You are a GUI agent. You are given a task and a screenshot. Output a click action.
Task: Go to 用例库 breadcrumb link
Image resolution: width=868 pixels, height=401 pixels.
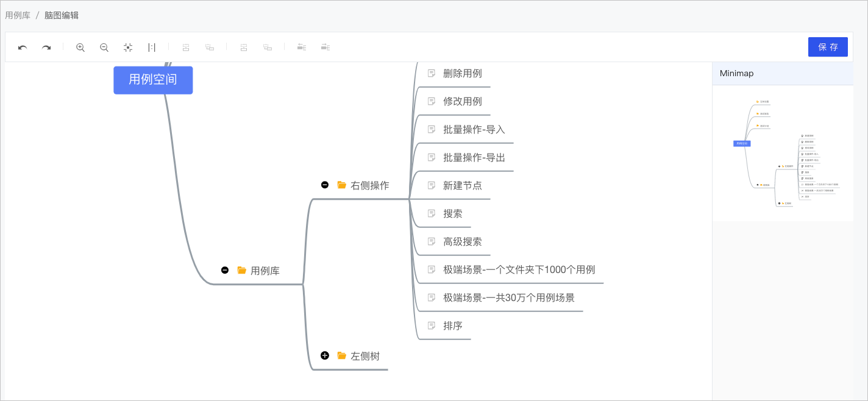pos(18,15)
